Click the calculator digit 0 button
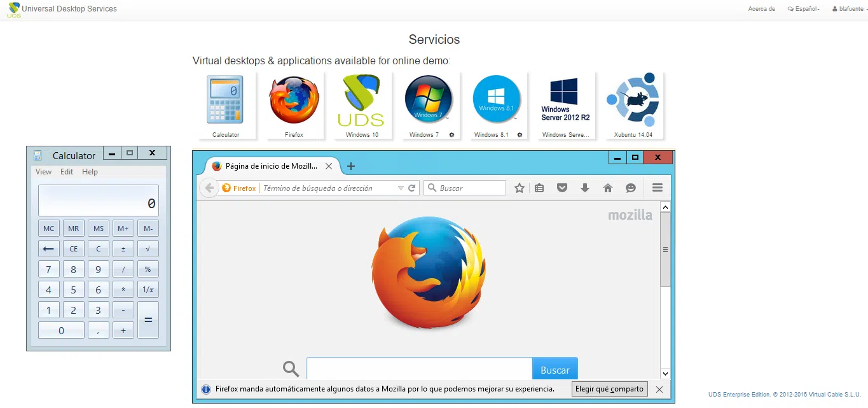The width and height of the screenshot is (868, 408). click(61, 330)
